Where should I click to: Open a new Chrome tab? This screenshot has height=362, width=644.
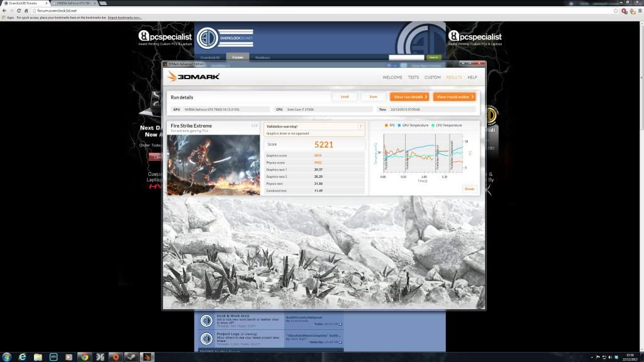pyautogui.click(x=103, y=3)
